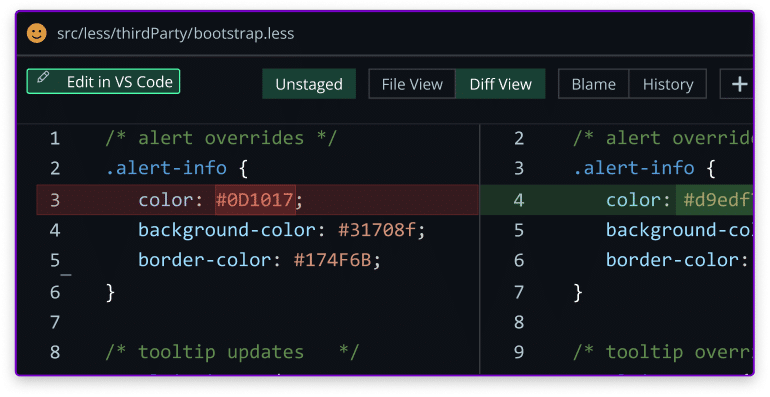770x397 pixels.
Task: Click the closing brace on left line 6
Action: [110, 292]
